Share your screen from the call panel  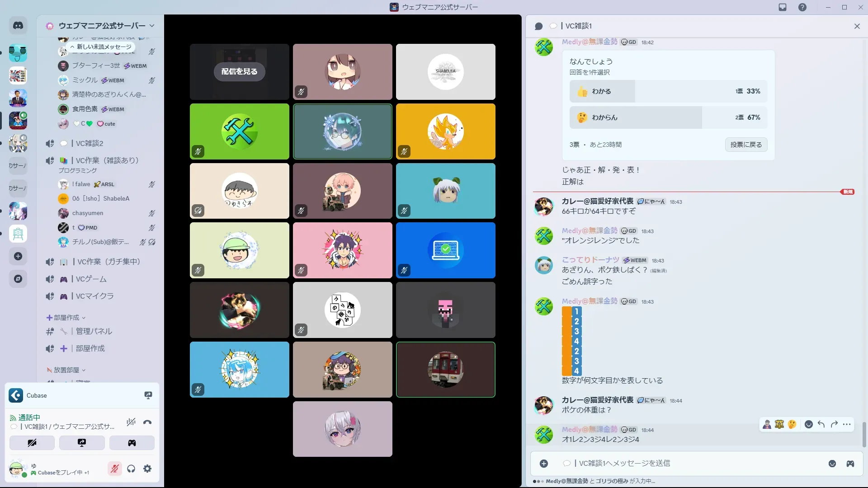pos(82,443)
